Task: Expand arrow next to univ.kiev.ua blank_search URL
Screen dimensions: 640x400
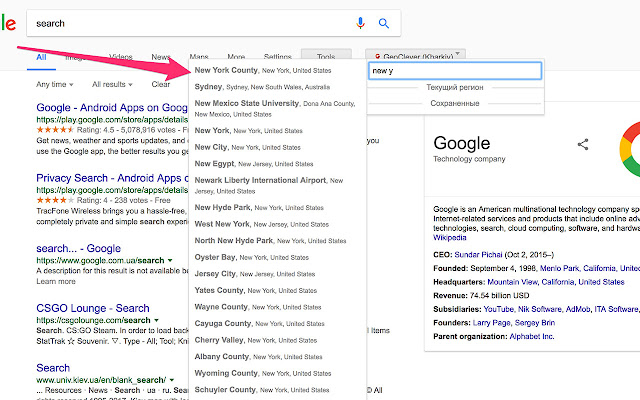Action: (x=172, y=380)
